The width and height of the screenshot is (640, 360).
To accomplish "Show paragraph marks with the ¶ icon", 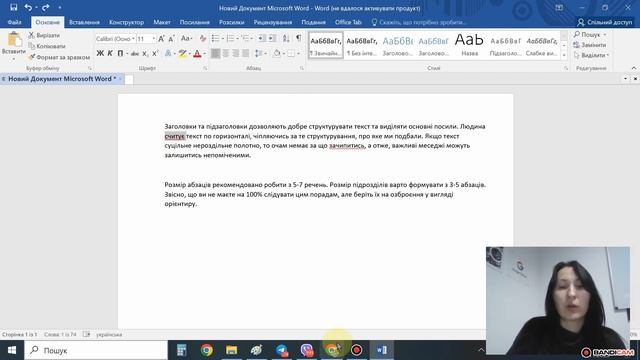I will (299, 38).
